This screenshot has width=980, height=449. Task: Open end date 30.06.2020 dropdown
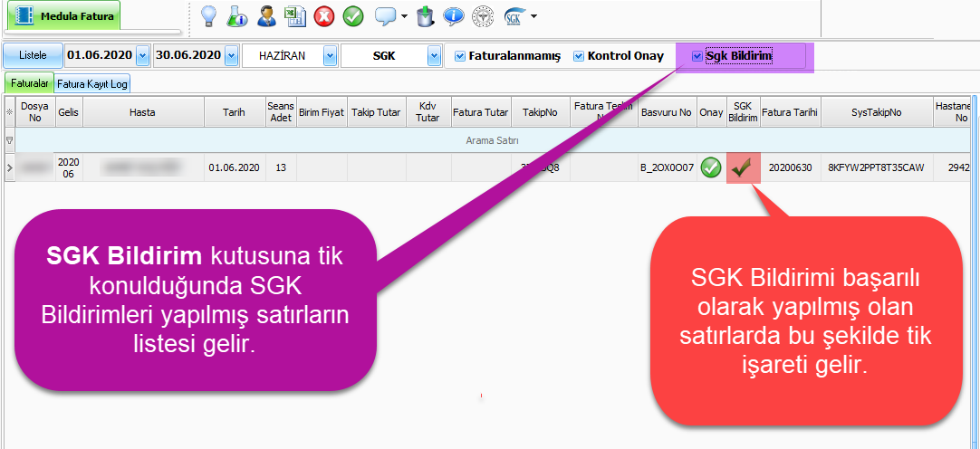pyautogui.click(x=231, y=55)
